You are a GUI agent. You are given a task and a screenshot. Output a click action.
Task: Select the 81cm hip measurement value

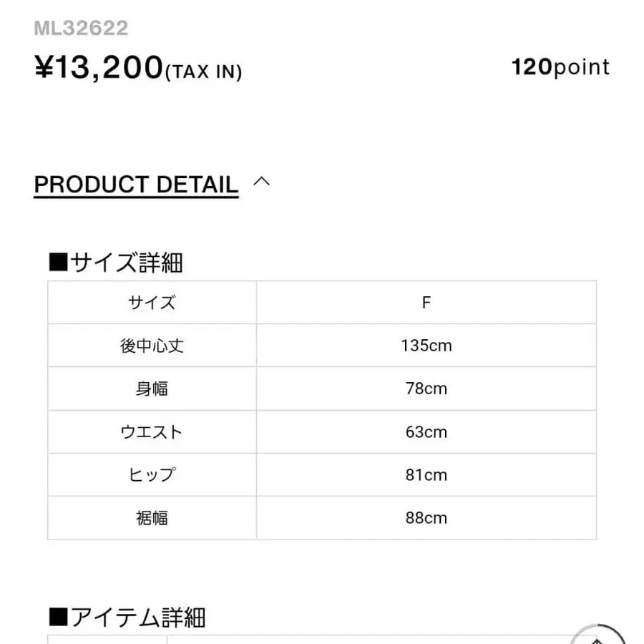tap(426, 474)
